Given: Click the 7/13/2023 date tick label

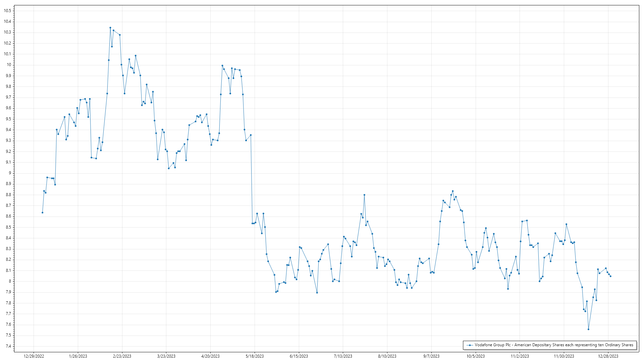Looking at the screenshot, I should [x=343, y=356].
